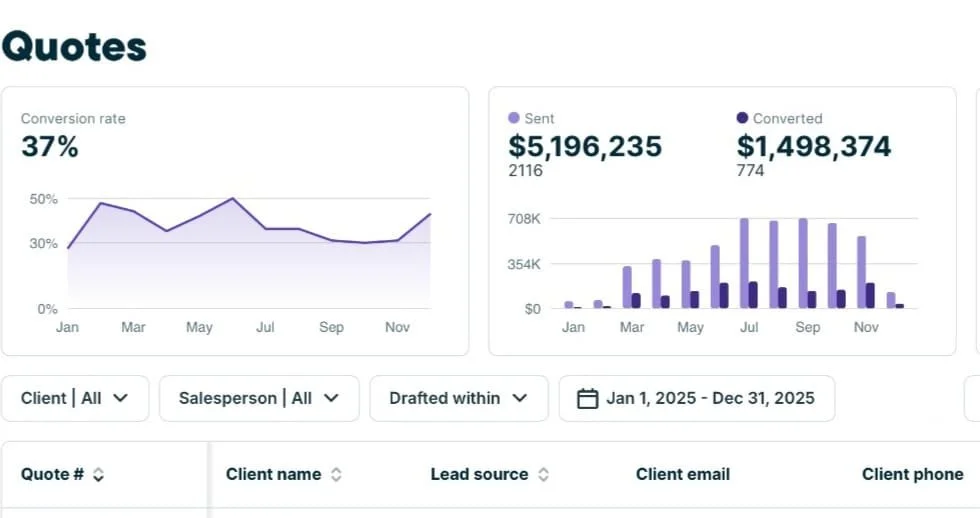Sort by Client name column arrows

click(336, 475)
